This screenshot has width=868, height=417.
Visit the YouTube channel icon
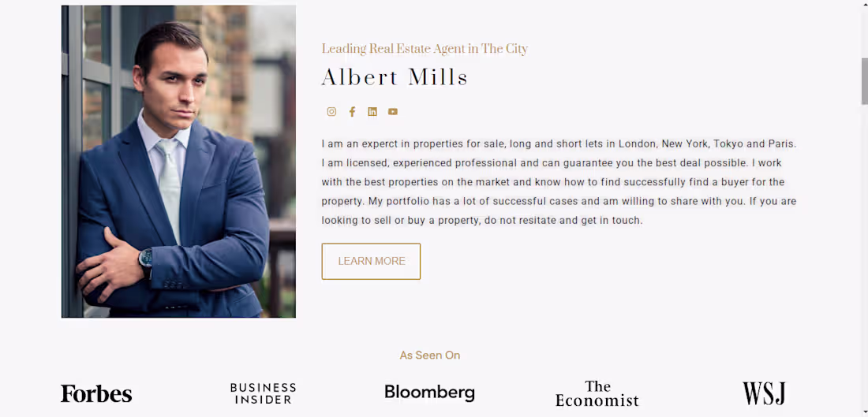coord(393,112)
